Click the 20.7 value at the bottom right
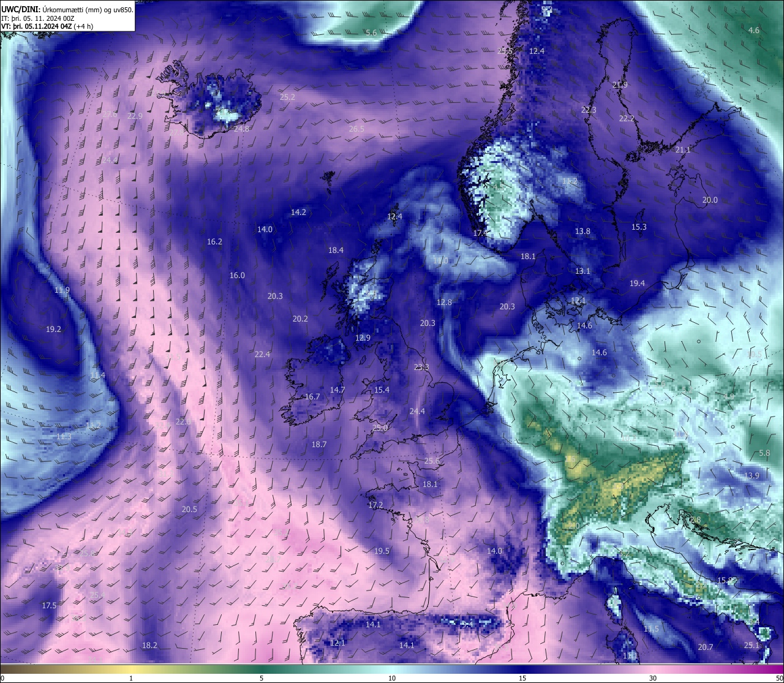This screenshot has height=683, width=784. click(x=706, y=647)
